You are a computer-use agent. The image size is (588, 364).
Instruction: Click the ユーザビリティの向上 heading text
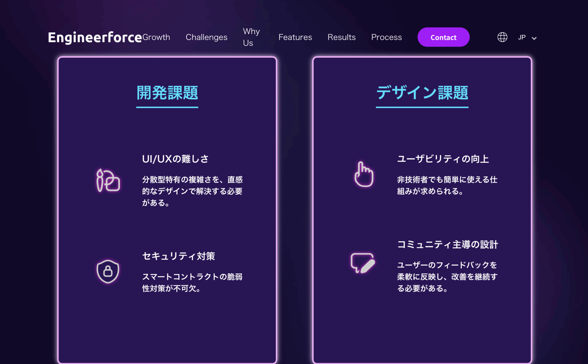tap(443, 159)
